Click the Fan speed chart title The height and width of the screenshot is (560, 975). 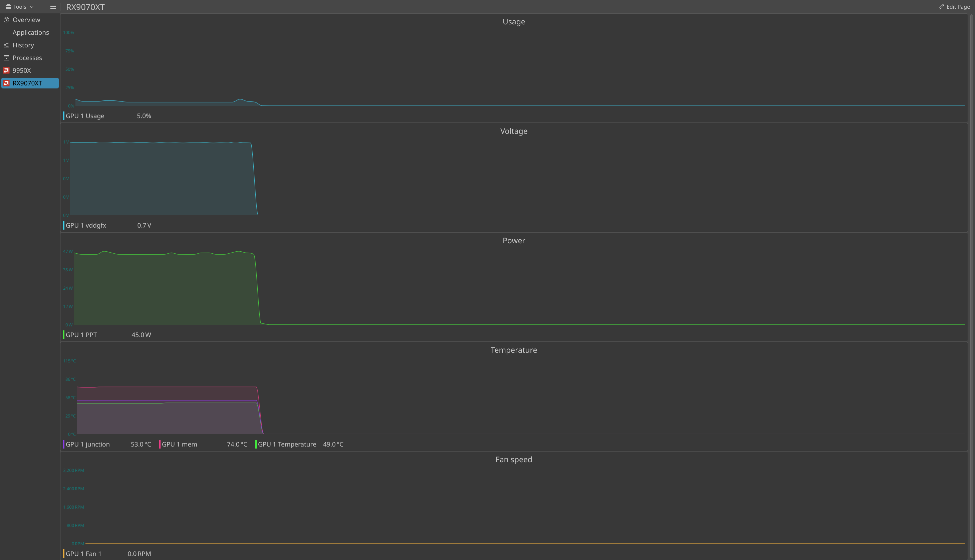point(513,459)
